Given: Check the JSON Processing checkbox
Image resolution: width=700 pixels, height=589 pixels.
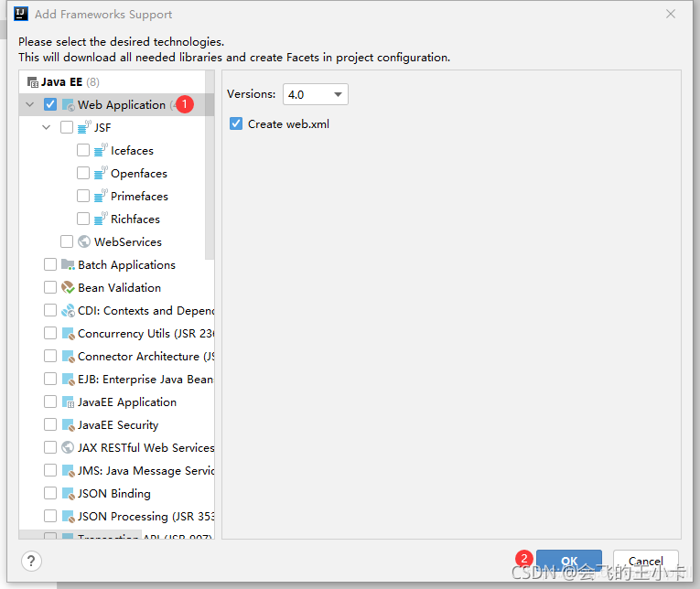Looking at the screenshot, I should pyautogui.click(x=50, y=516).
